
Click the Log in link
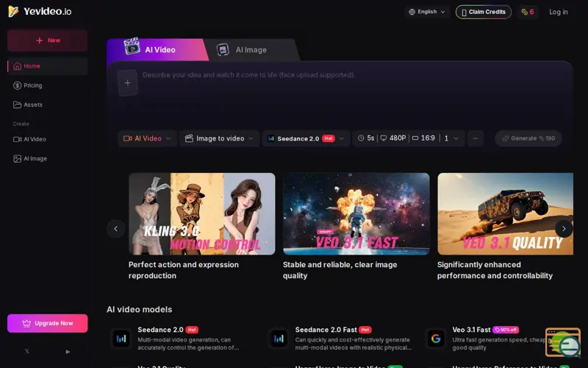(559, 12)
